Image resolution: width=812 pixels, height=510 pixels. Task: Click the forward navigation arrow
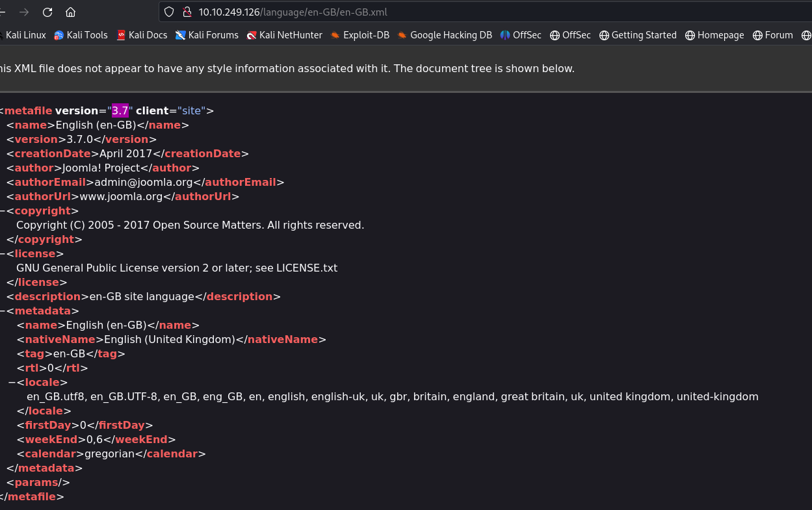pyautogui.click(x=24, y=12)
